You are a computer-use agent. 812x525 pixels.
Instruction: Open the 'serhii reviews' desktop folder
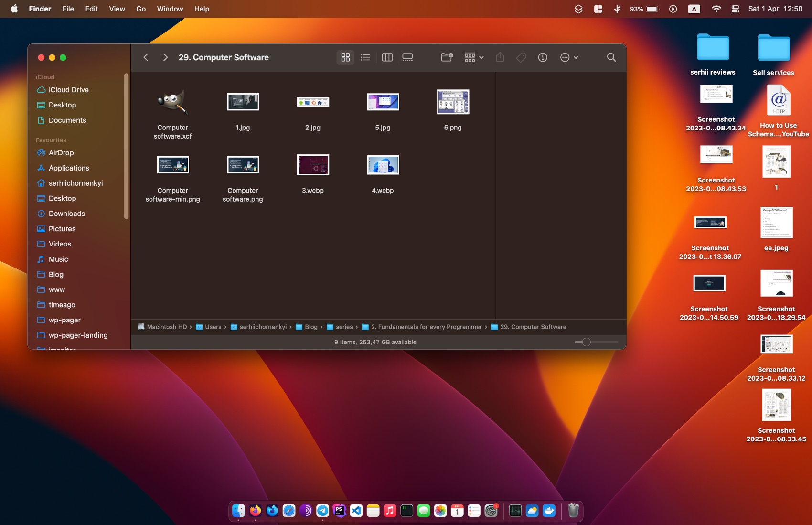pyautogui.click(x=713, y=54)
